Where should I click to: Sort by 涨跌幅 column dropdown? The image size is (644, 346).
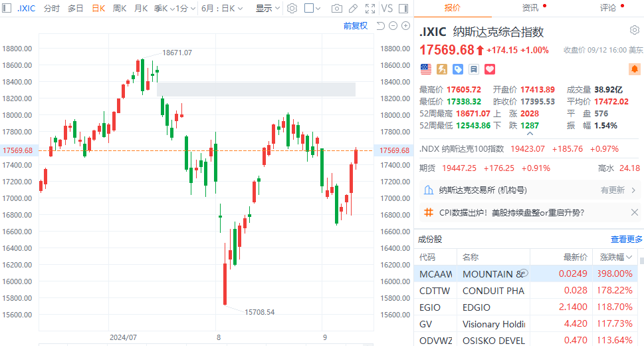[615, 257]
